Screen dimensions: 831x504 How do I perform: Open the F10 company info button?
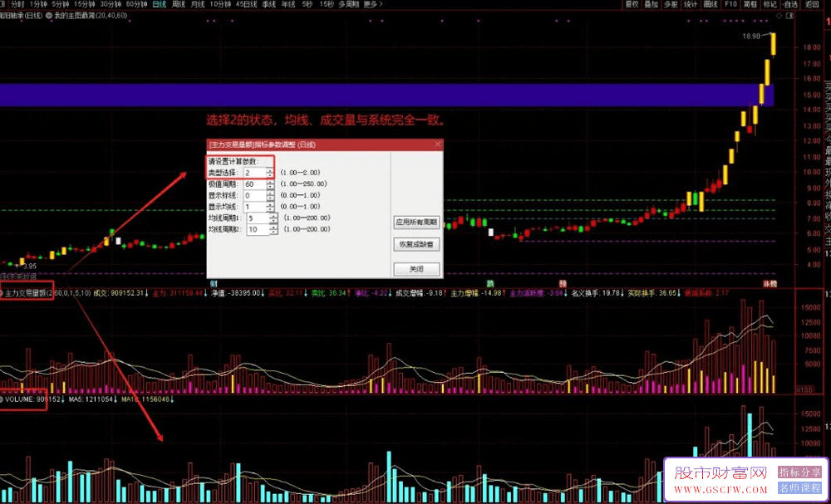(x=730, y=4)
